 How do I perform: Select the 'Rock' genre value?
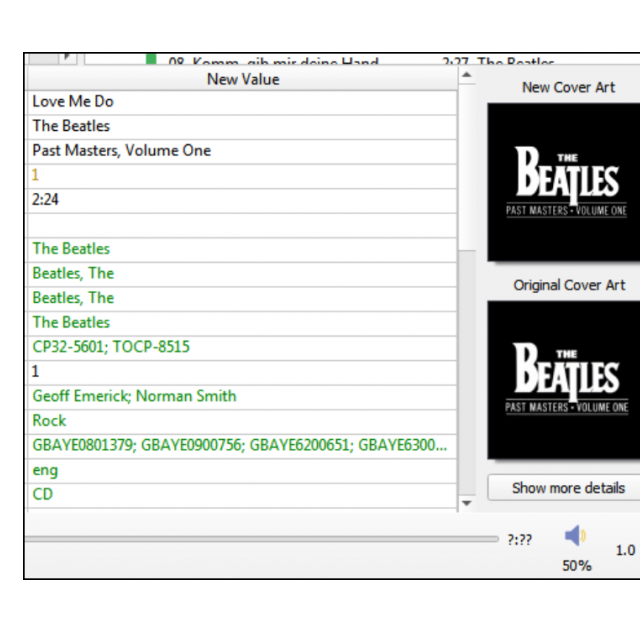[x=242, y=420]
